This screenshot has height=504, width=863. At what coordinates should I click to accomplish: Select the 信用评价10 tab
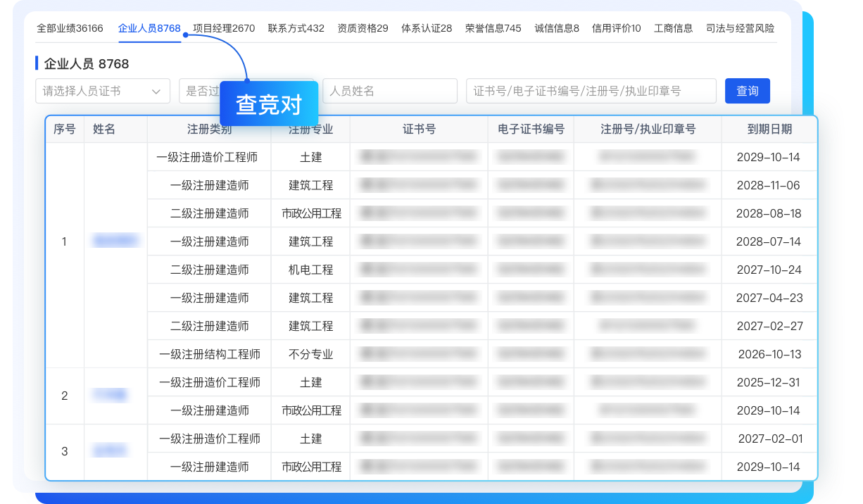pos(617,28)
